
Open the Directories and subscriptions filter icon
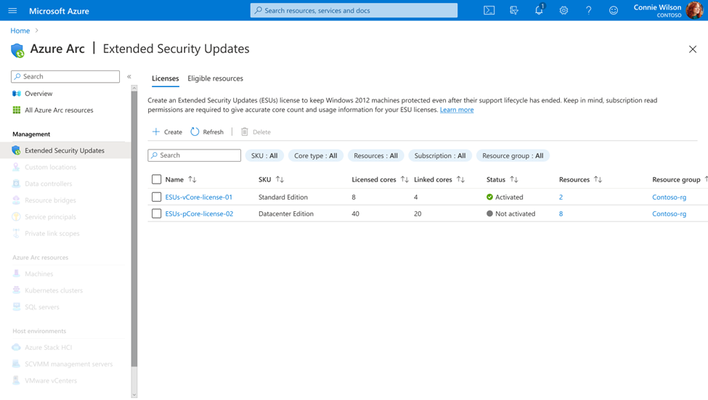point(514,10)
